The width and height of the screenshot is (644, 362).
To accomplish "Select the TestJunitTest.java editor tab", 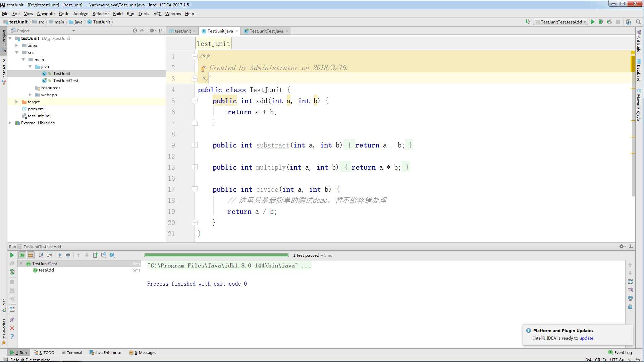I will [266, 31].
